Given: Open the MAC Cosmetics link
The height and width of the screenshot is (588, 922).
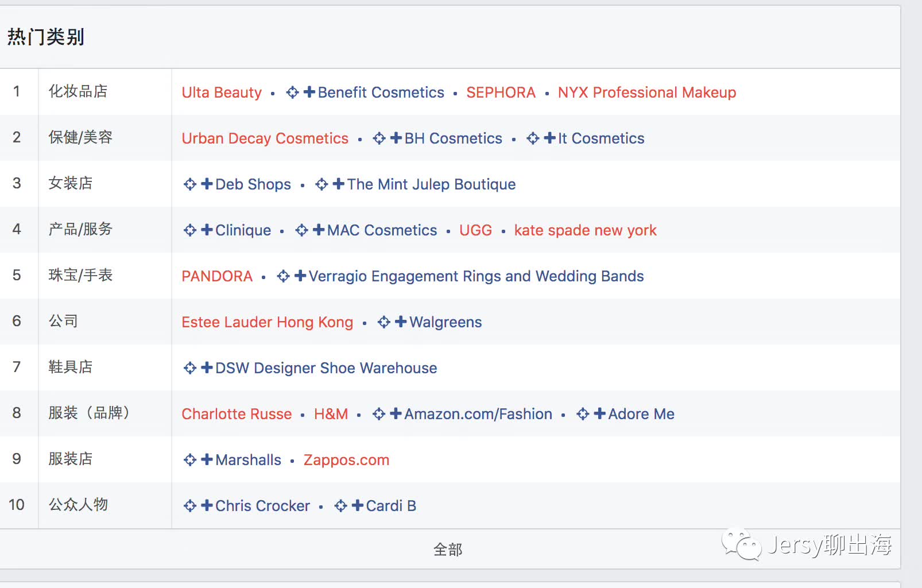Looking at the screenshot, I should [x=382, y=230].
